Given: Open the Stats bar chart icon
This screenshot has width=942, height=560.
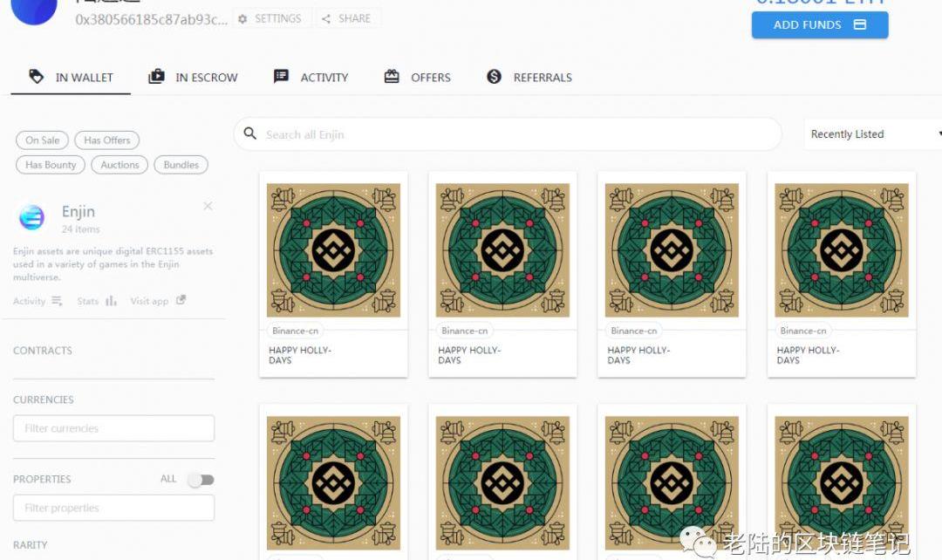Looking at the screenshot, I should [x=111, y=300].
